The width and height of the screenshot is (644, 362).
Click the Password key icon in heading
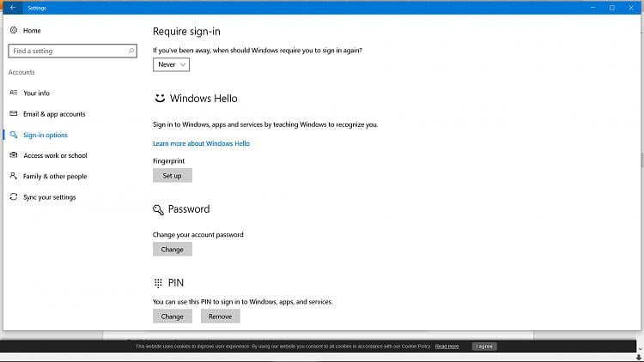(x=158, y=209)
